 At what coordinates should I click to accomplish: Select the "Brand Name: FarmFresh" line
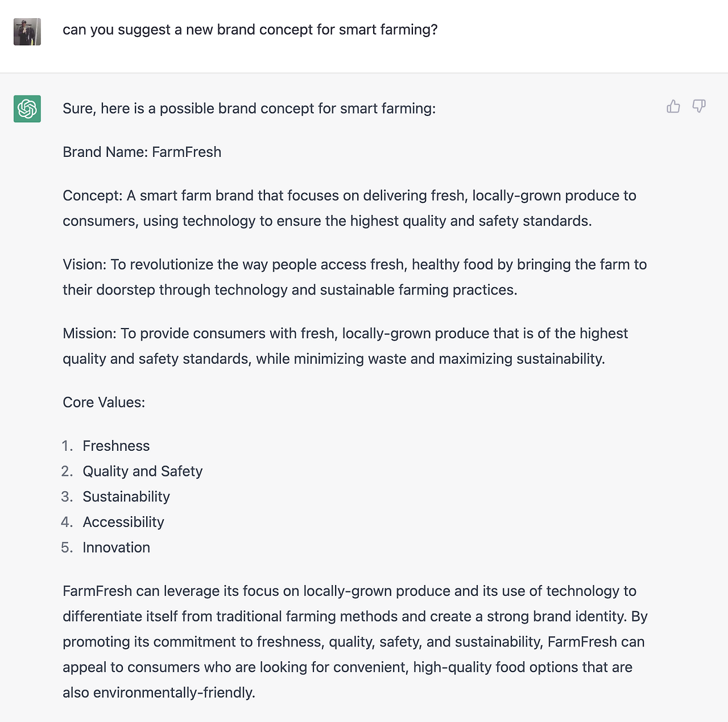pyautogui.click(x=142, y=152)
